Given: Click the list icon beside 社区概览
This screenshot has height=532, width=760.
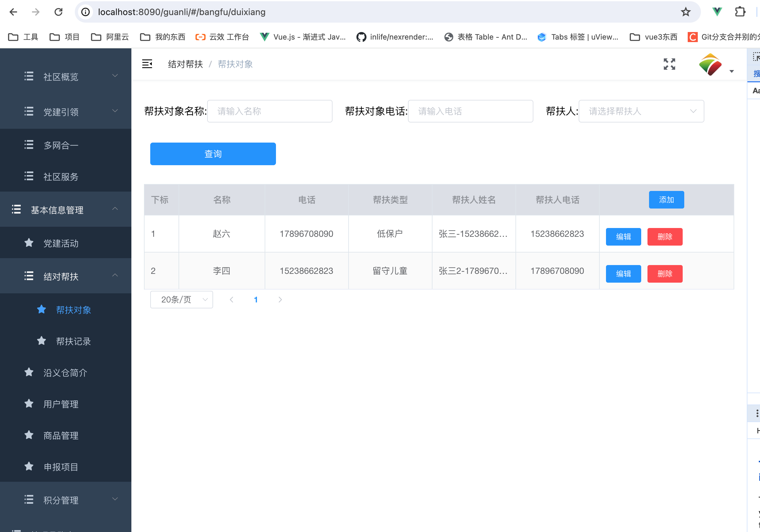Looking at the screenshot, I should (29, 76).
